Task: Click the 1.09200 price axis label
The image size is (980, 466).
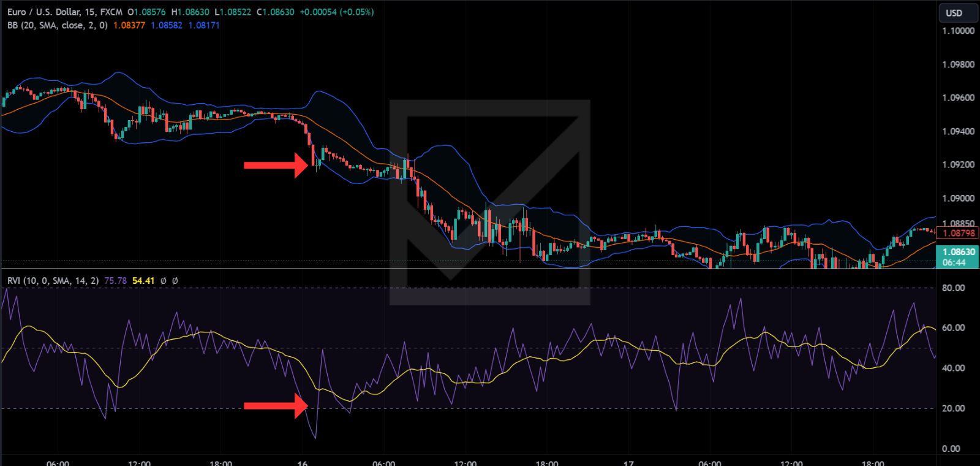Action: [x=958, y=164]
